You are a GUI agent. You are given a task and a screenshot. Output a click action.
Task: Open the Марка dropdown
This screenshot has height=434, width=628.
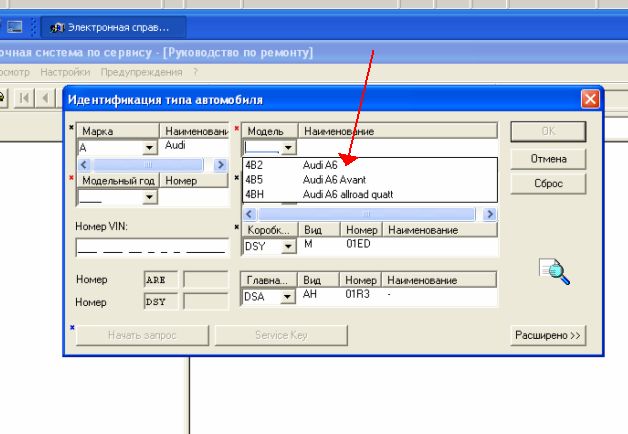pos(149,148)
